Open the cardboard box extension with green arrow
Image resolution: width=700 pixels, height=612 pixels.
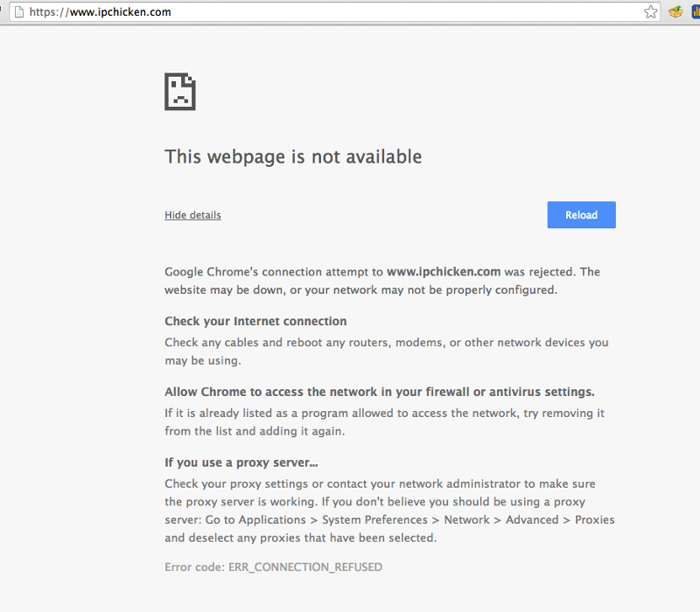[x=675, y=11]
